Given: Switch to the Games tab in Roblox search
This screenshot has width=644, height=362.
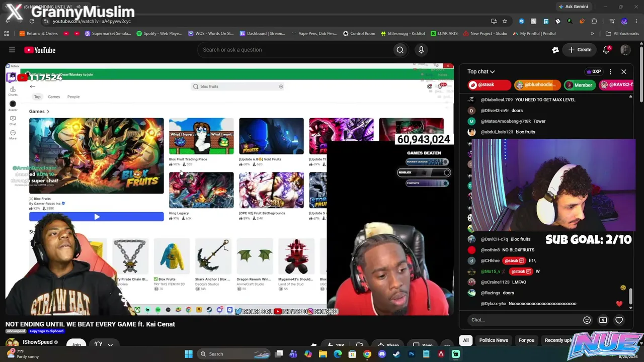Looking at the screenshot, I should click(x=54, y=97).
